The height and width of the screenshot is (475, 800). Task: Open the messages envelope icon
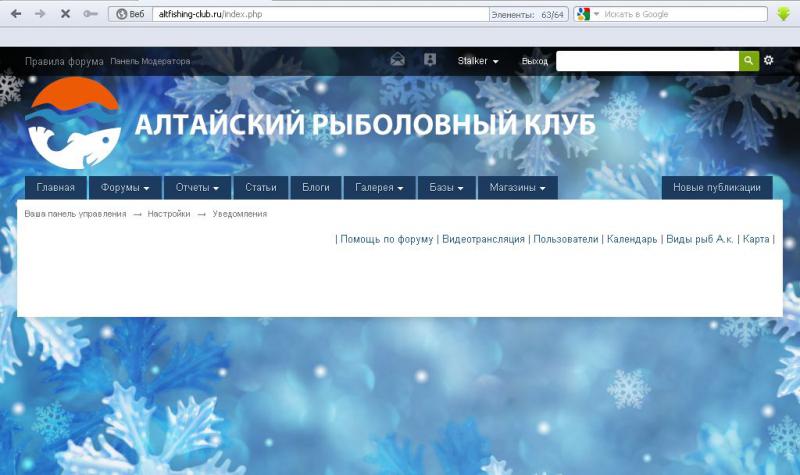coord(397,60)
